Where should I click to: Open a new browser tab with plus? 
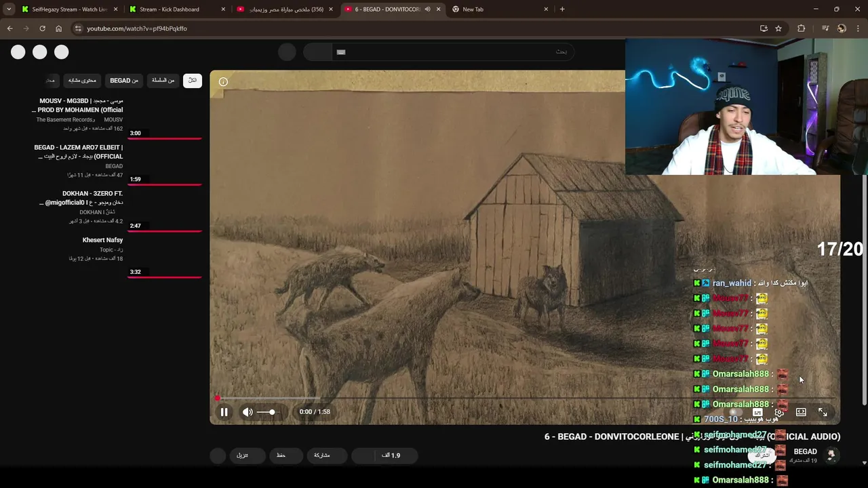pyautogui.click(x=562, y=9)
